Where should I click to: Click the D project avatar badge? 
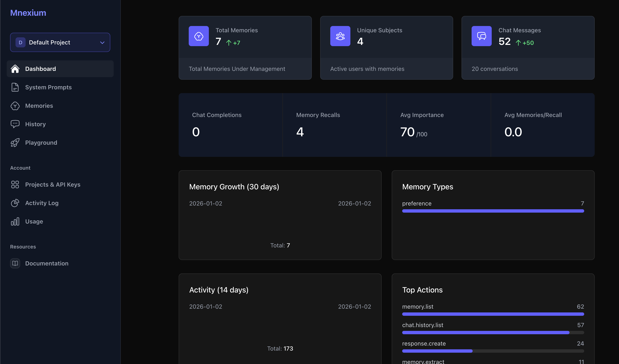[x=21, y=42]
